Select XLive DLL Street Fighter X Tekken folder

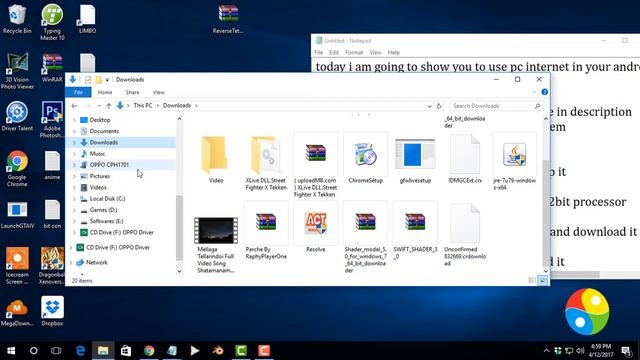pyautogui.click(x=266, y=162)
